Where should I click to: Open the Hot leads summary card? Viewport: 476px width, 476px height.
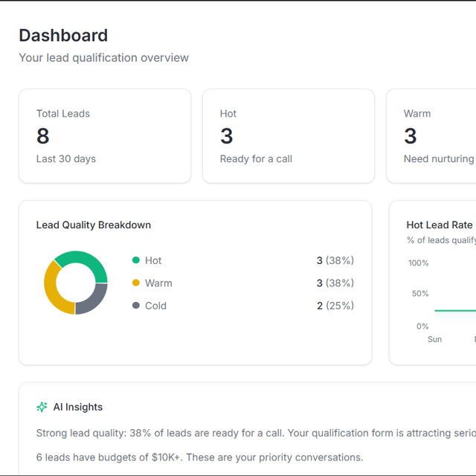pos(288,136)
